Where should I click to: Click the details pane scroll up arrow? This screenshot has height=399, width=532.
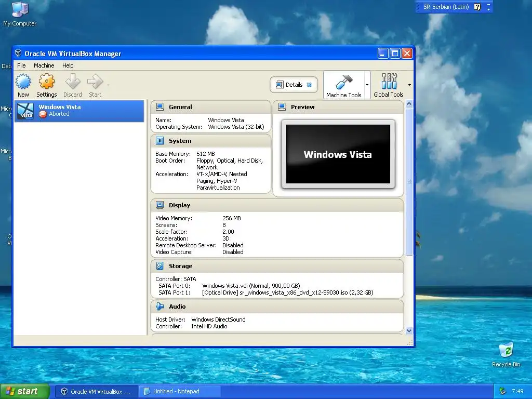409,104
